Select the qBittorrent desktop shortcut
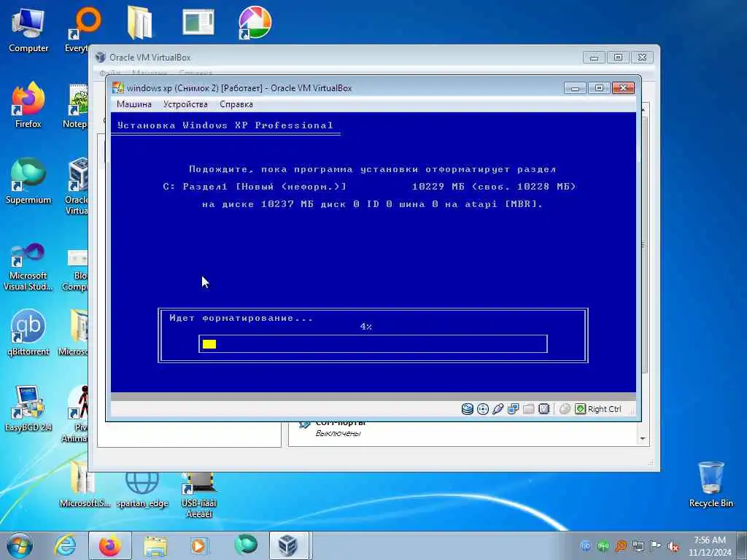The image size is (747, 560). (x=28, y=332)
